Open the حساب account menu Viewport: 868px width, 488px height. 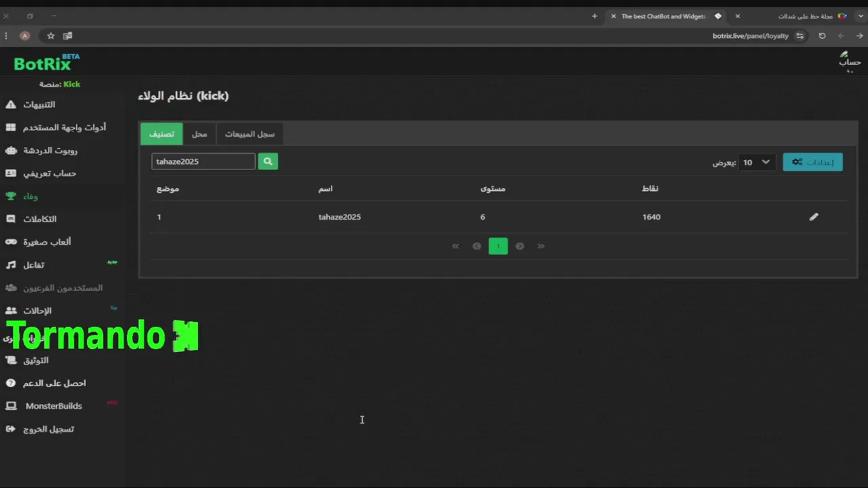click(849, 61)
